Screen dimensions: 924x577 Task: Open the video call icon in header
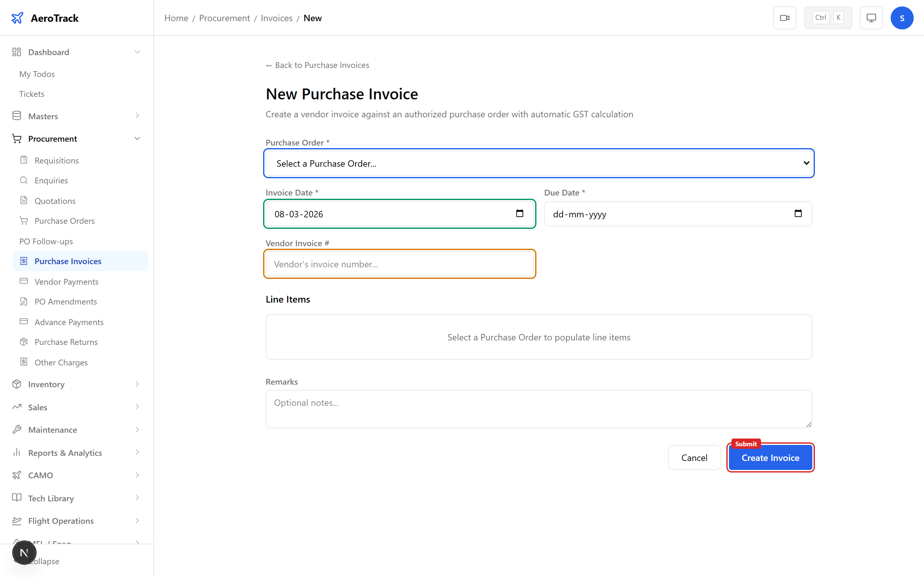point(785,18)
